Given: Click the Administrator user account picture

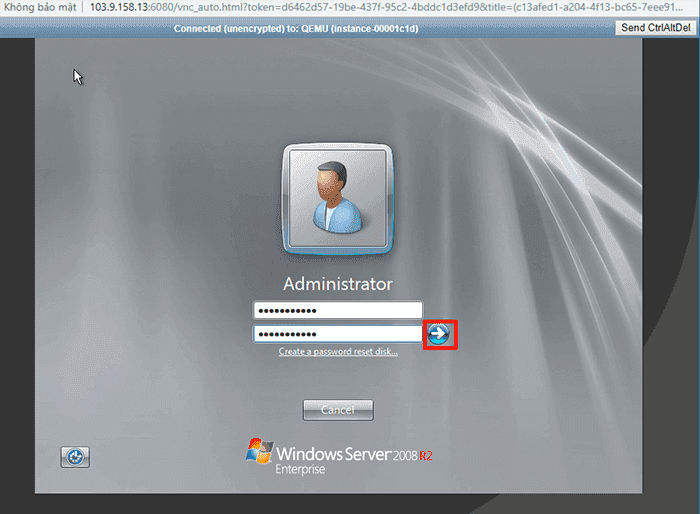Looking at the screenshot, I should [338, 198].
